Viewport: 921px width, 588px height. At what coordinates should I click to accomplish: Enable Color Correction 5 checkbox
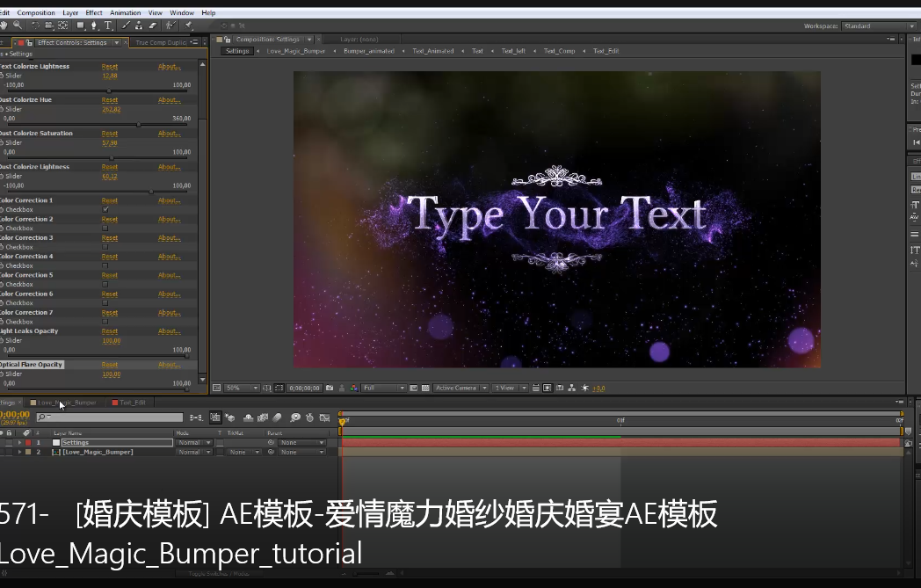(x=105, y=285)
